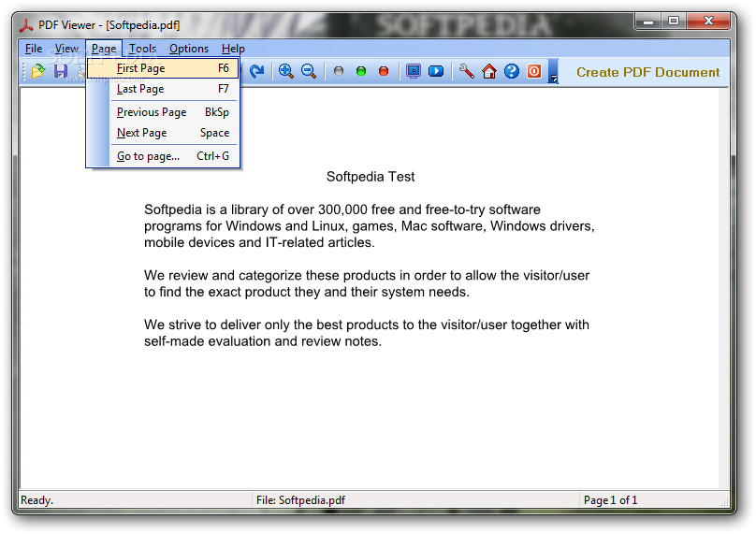Click the window resize grip corner
756x534 pixels.
pyautogui.click(x=725, y=502)
